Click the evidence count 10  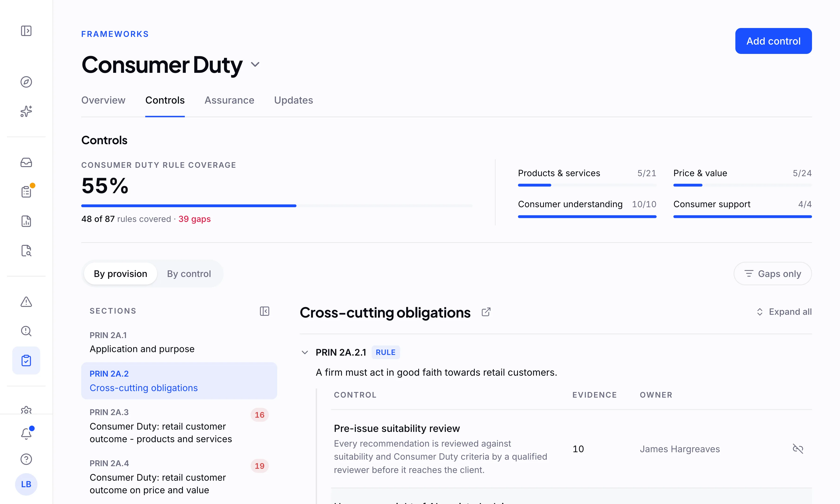pos(578,449)
